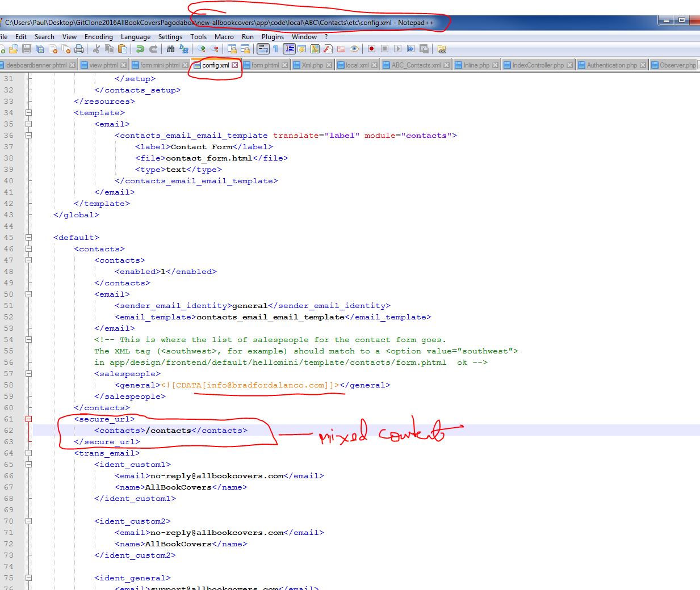700x590 pixels.
Task: Toggle synchronized vertical scrolling
Action: coord(232,49)
